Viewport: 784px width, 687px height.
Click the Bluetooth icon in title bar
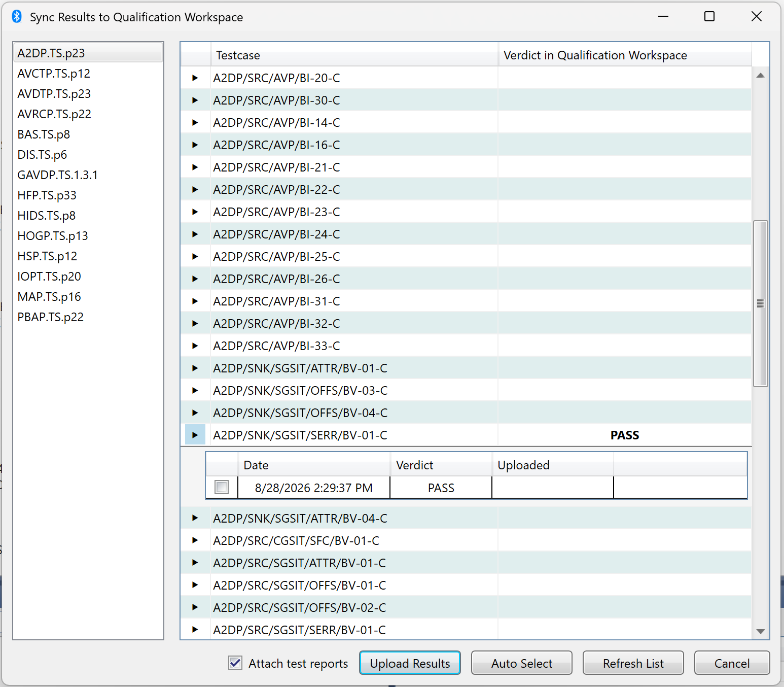click(17, 17)
